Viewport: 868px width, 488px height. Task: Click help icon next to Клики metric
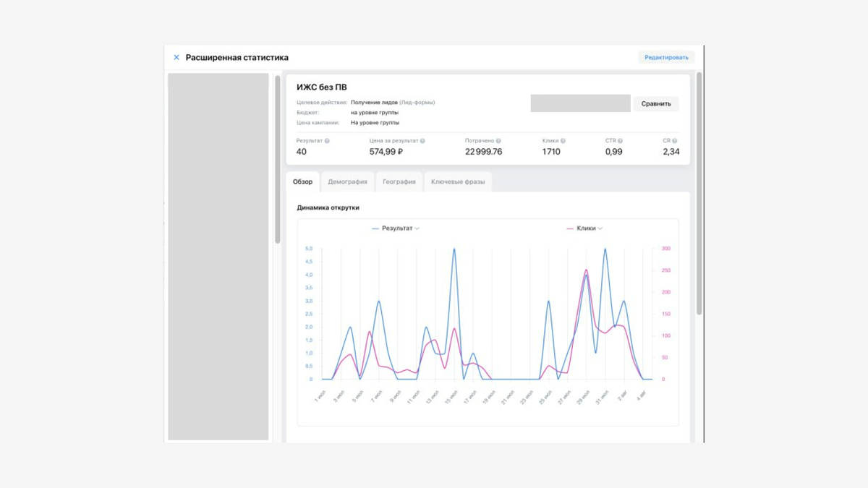coord(563,141)
